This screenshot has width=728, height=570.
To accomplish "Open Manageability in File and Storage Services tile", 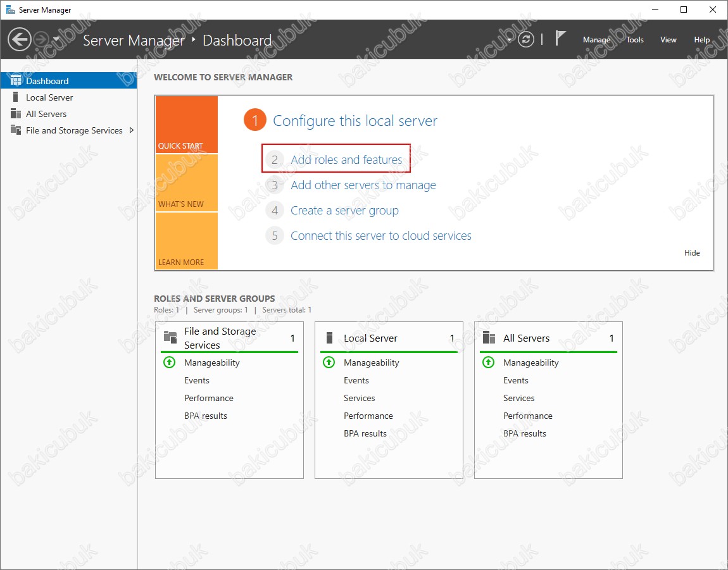I will (211, 362).
